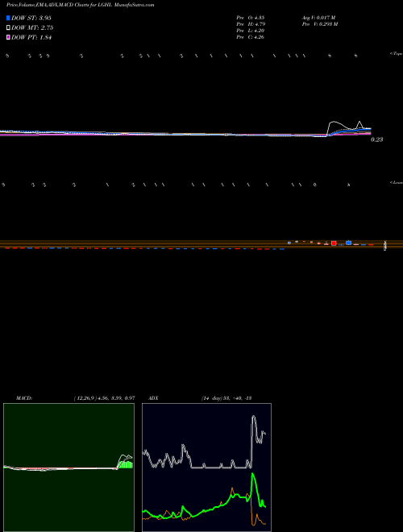Click the 'Pre L: 4.20' low value

click(251, 31)
